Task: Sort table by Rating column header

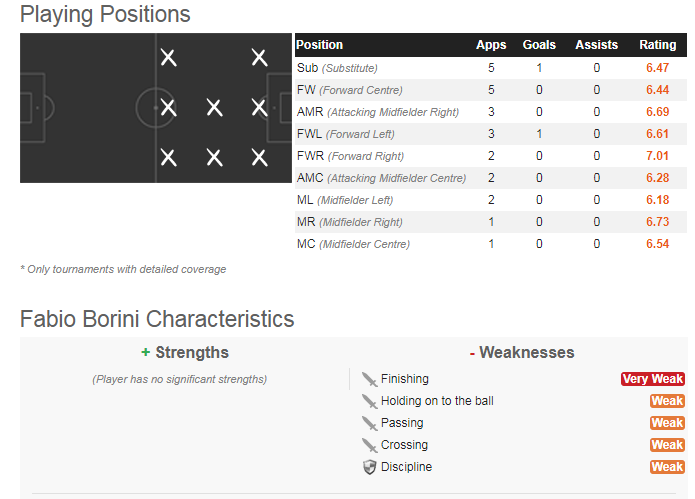Action: (x=657, y=45)
